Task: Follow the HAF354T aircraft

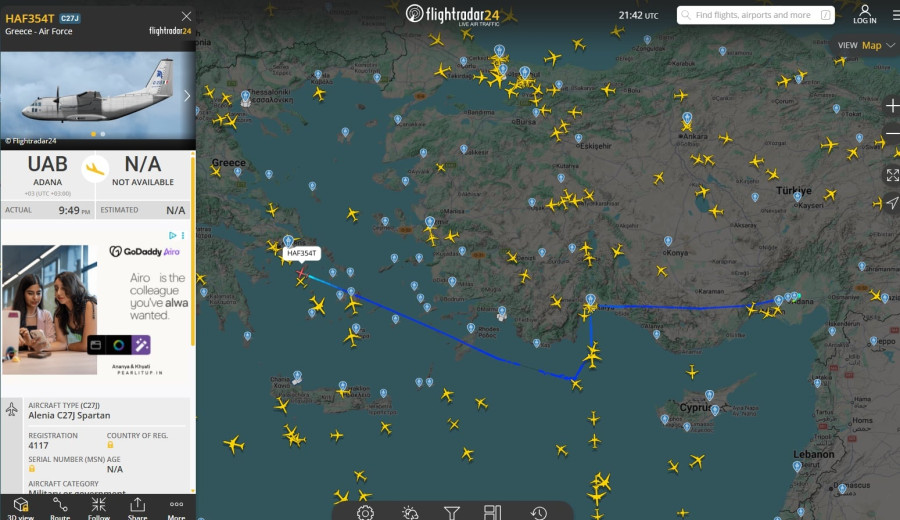Action: click(x=98, y=507)
